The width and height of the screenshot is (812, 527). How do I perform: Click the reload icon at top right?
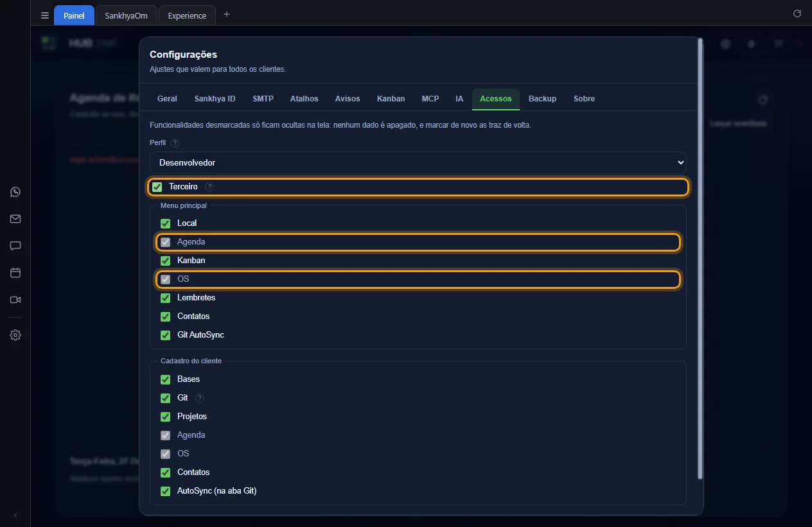(x=797, y=13)
